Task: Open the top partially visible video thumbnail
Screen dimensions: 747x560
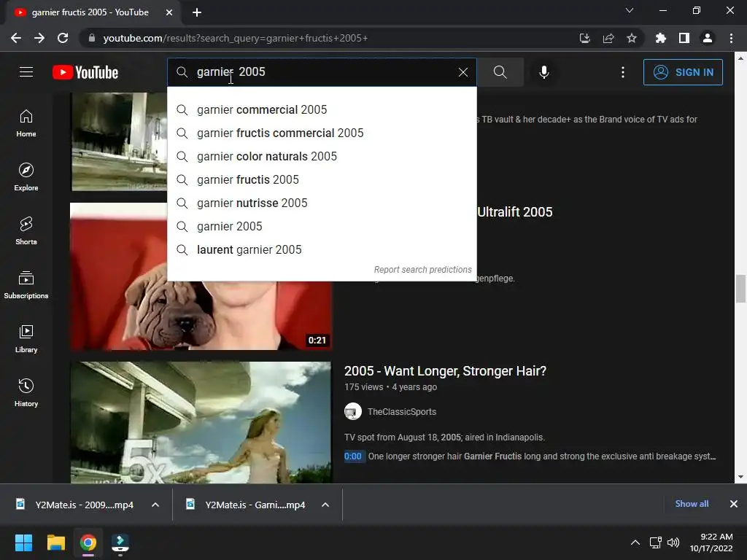Action: tap(119, 141)
